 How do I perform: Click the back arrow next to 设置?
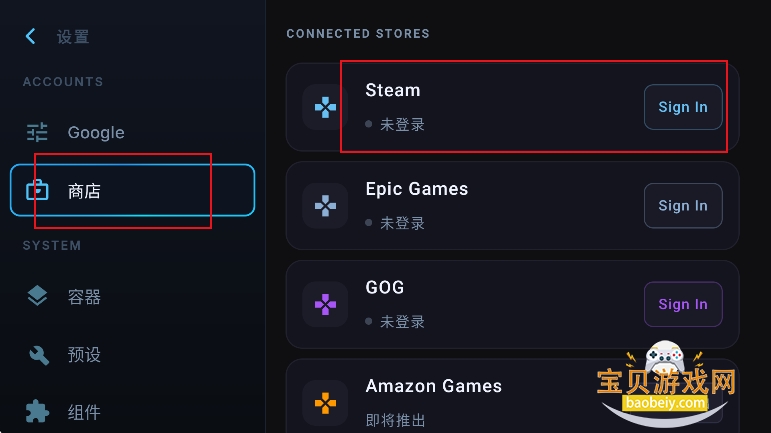coord(31,37)
